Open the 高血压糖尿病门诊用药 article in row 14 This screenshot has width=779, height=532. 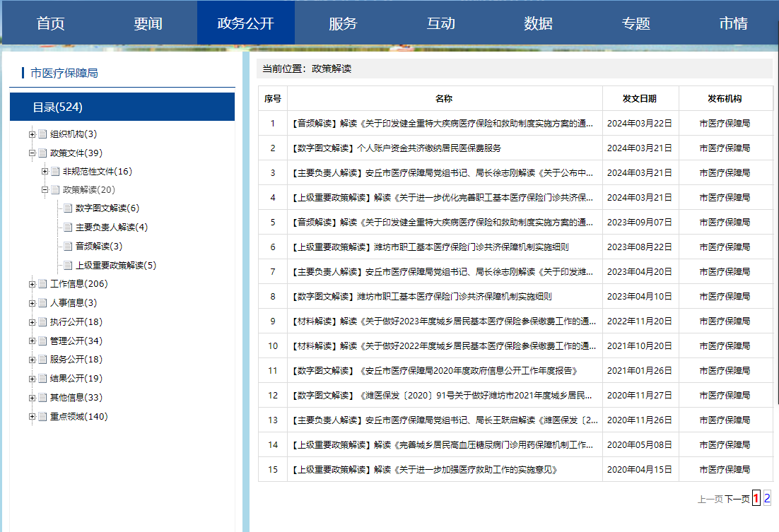(443, 445)
